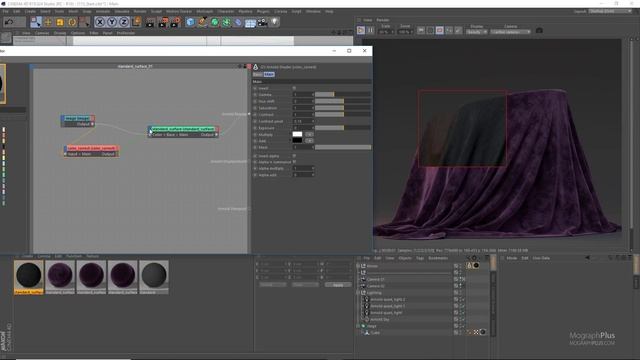Click the Apply button in coordinates panel

338,285
